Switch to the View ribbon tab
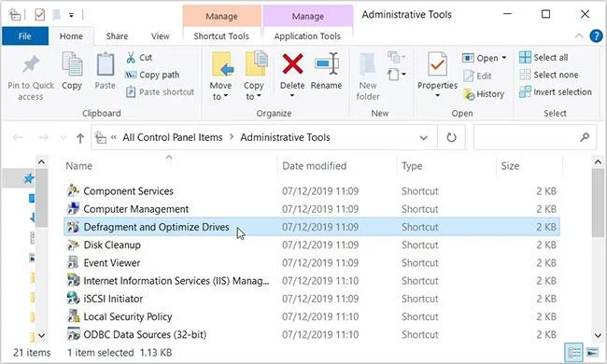 point(161,36)
